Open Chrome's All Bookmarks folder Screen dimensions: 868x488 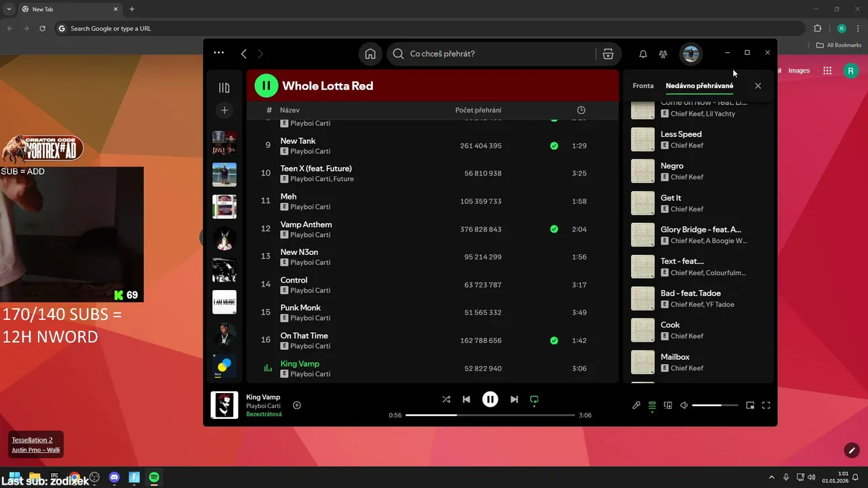pos(839,45)
